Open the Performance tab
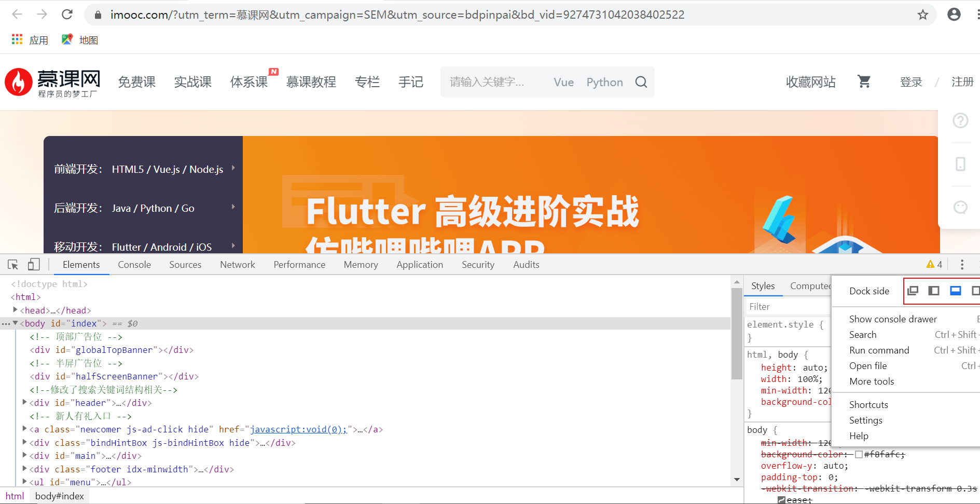This screenshot has width=980, height=504. pyautogui.click(x=299, y=265)
